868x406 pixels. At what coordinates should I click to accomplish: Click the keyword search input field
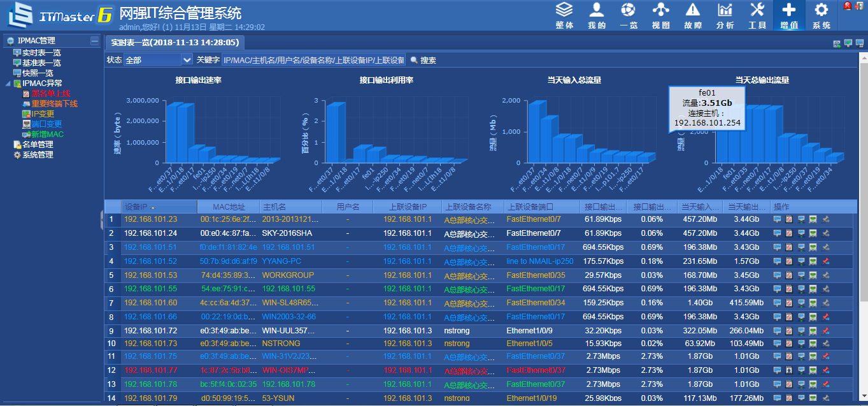(313, 60)
